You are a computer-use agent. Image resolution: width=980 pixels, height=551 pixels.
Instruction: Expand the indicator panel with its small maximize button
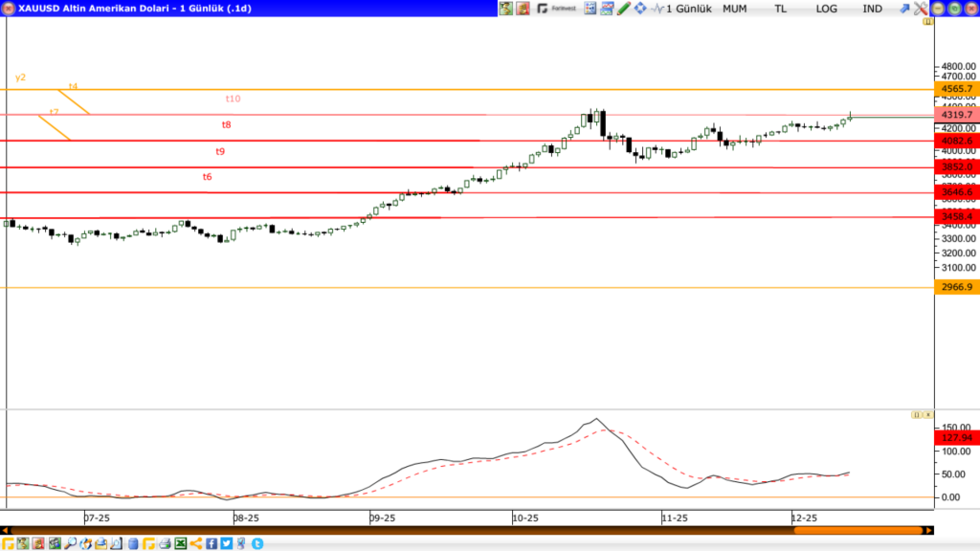(916, 414)
